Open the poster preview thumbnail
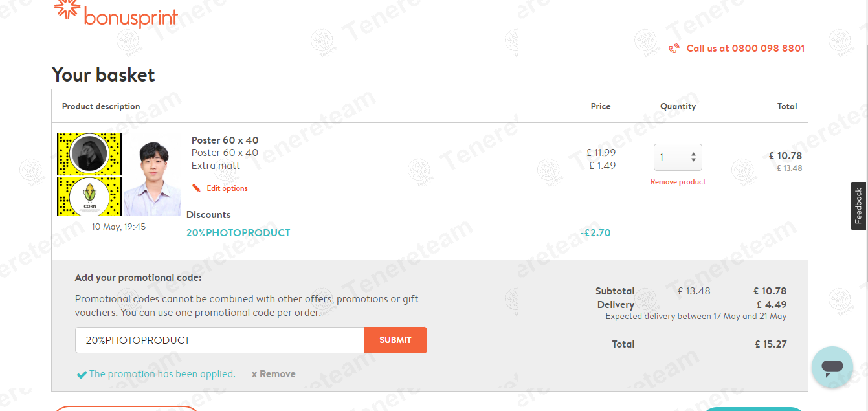 click(119, 175)
